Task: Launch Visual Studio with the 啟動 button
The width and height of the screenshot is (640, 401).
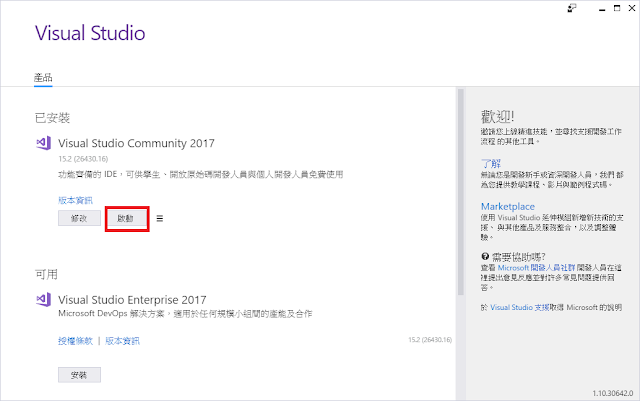Action: click(x=127, y=218)
